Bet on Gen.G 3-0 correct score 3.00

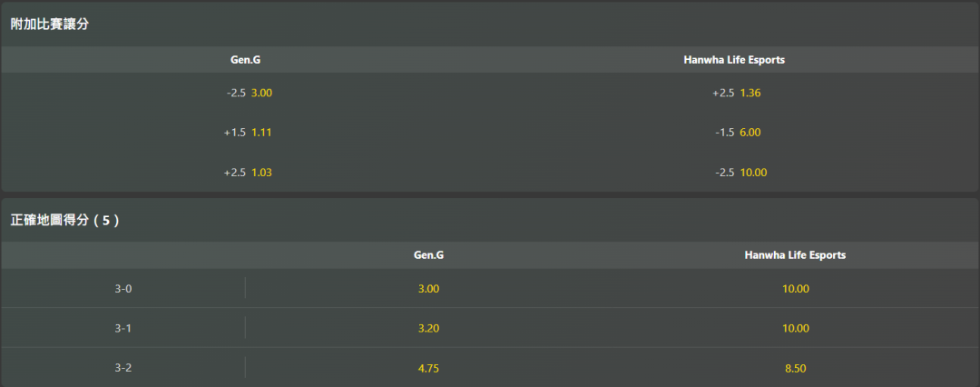(428, 289)
